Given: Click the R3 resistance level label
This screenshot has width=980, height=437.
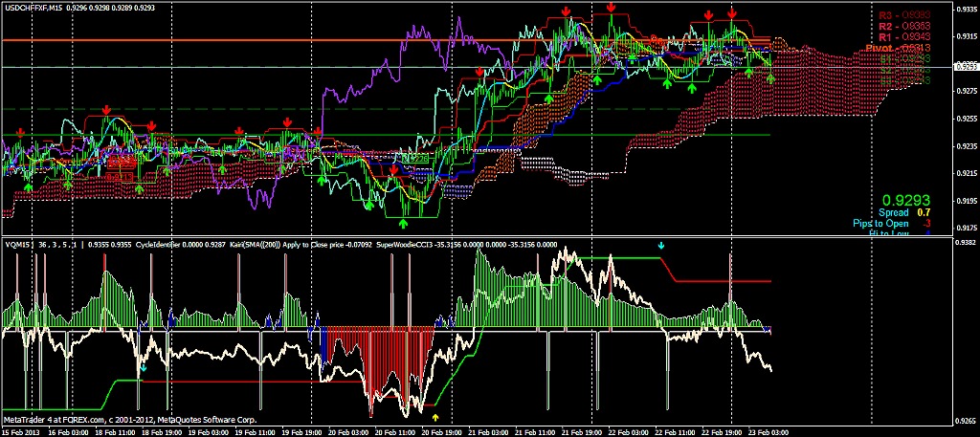Looking at the screenshot, I should click(x=904, y=14).
